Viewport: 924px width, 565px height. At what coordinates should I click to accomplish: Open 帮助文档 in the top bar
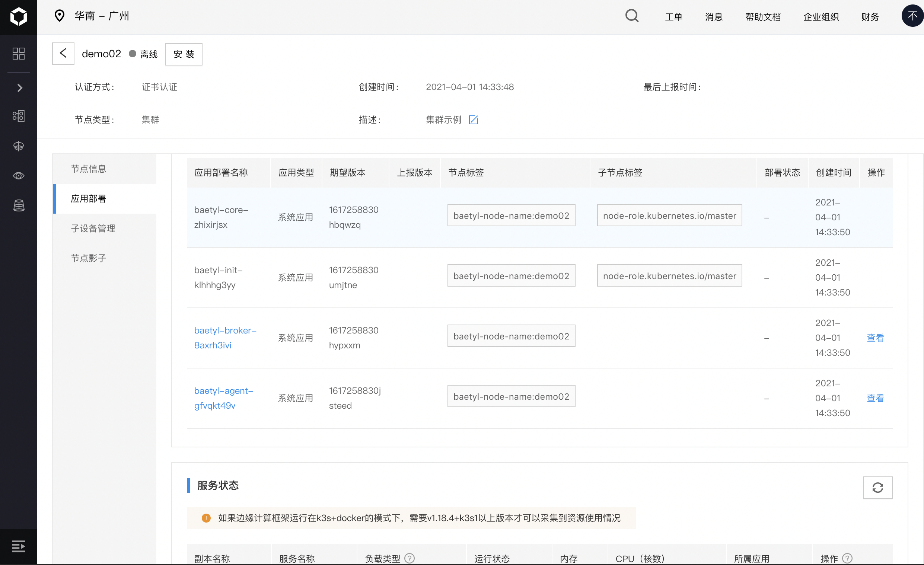pyautogui.click(x=763, y=17)
